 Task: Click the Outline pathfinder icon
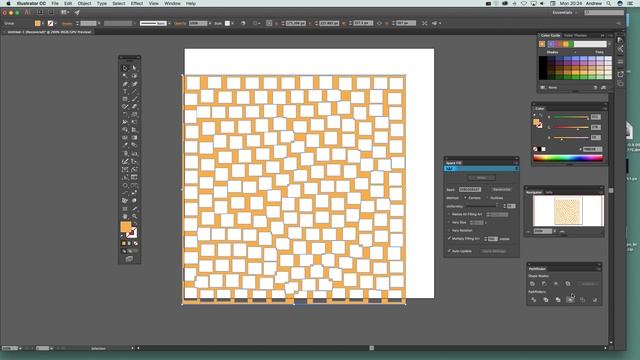pyautogui.click(x=582, y=300)
